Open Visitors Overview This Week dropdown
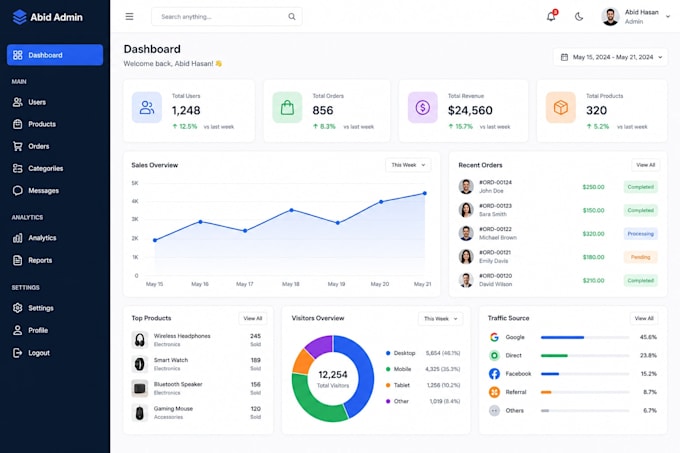 [441, 318]
